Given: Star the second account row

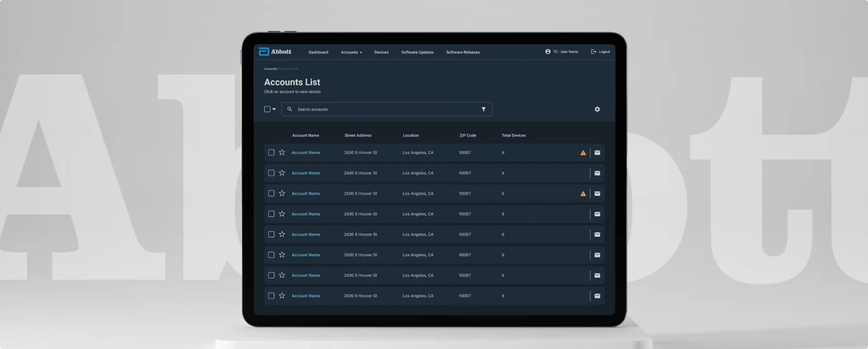Looking at the screenshot, I should pyautogui.click(x=282, y=173).
